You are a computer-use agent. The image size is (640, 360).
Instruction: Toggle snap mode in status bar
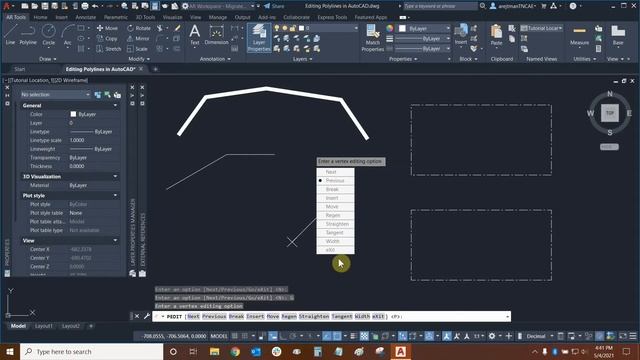click(x=244, y=336)
